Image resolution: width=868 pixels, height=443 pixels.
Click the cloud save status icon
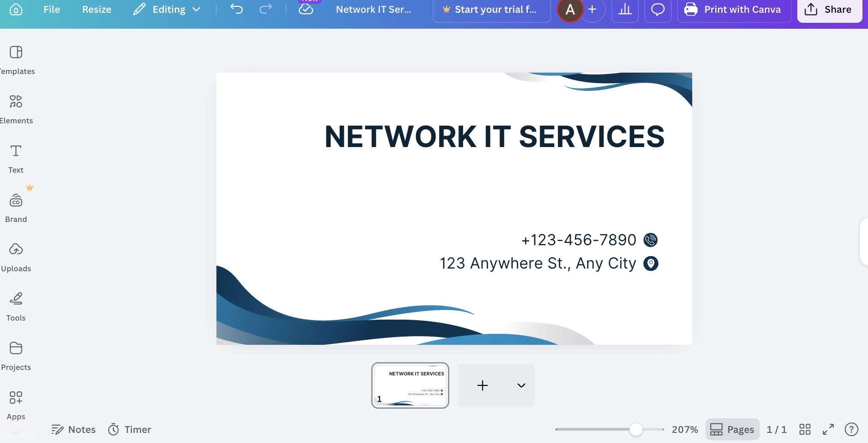(x=306, y=9)
